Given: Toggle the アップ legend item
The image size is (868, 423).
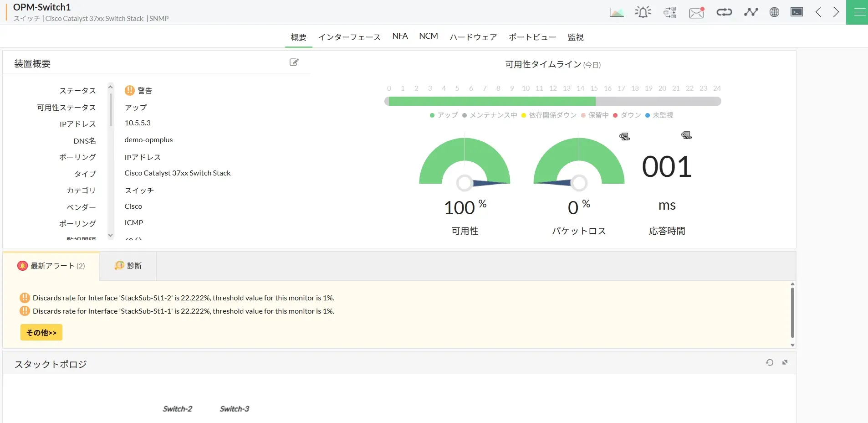Looking at the screenshot, I should pos(444,115).
